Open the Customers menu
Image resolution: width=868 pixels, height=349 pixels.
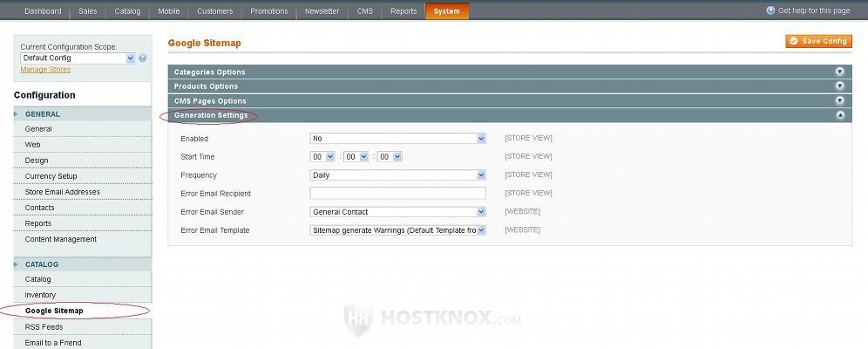coord(214,11)
